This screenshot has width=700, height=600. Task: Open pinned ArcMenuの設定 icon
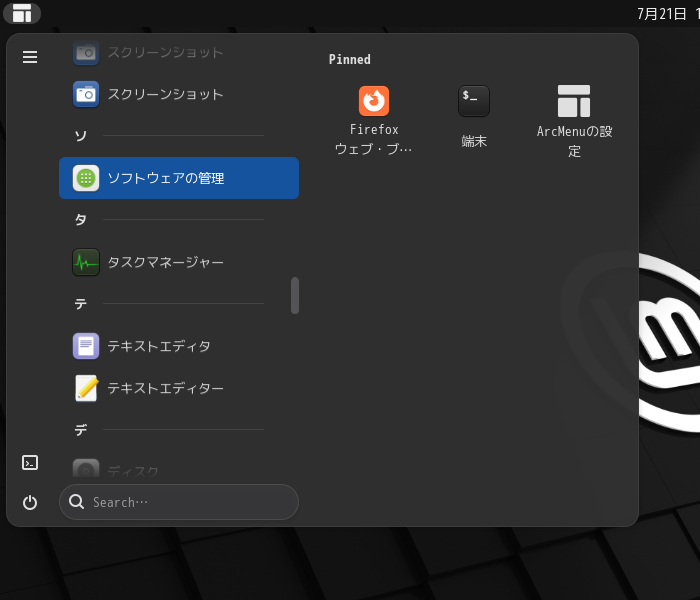point(574,101)
